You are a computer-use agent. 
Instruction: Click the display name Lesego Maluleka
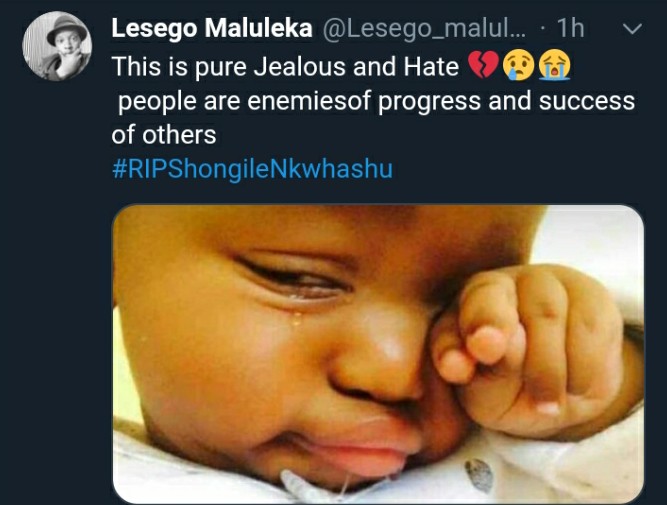pyautogui.click(x=212, y=29)
